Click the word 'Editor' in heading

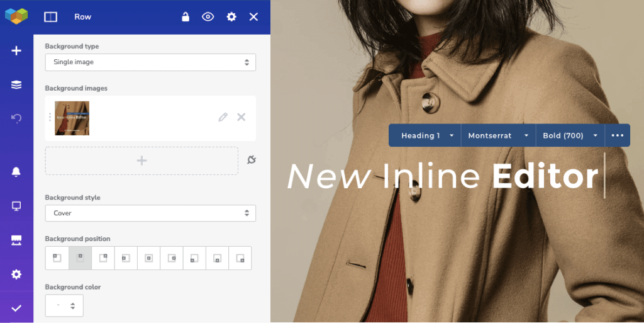click(545, 176)
